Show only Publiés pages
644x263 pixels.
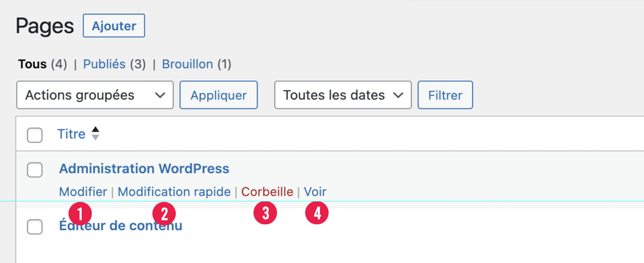(x=104, y=64)
